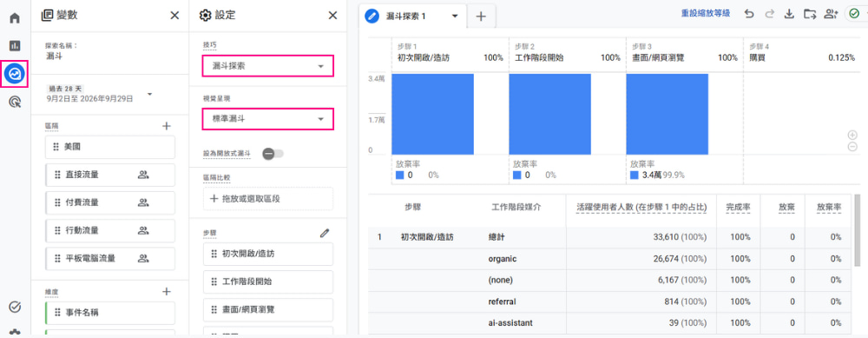Toggle the 設為開放式漏斗 switch
This screenshot has height=338, width=868.
click(273, 153)
